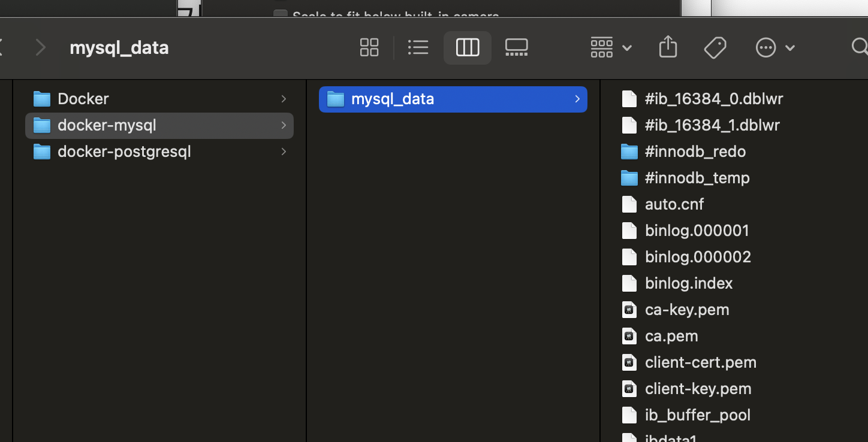Open the Edit Tags button

(x=715, y=47)
